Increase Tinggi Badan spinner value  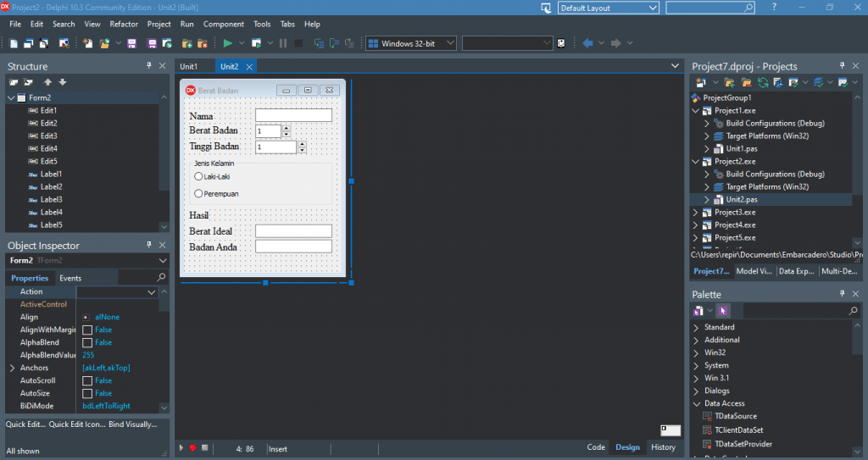click(302, 144)
